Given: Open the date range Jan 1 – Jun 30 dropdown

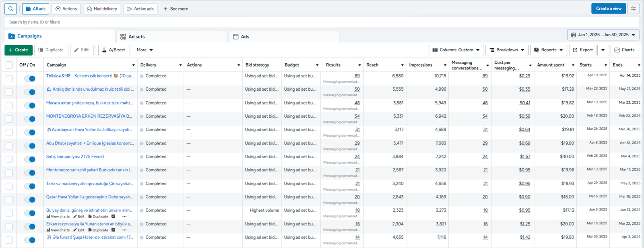Looking at the screenshot, I should click(x=603, y=35).
